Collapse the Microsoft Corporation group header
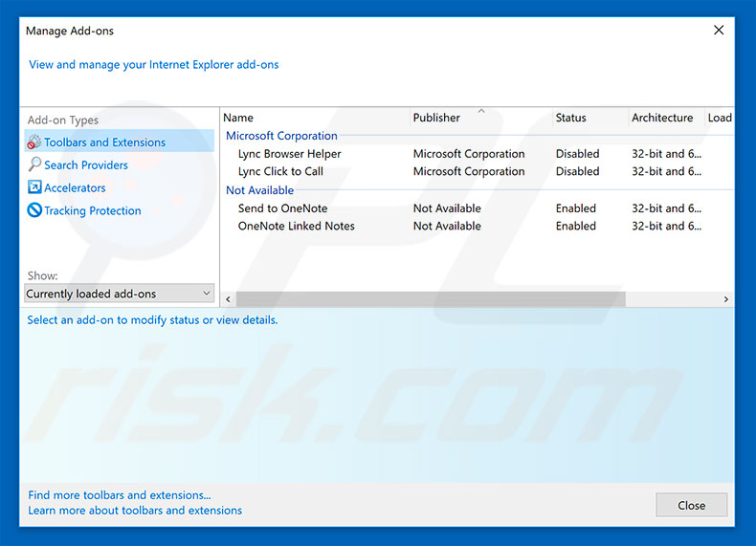This screenshot has height=546, width=756. pyautogui.click(x=281, y=136)
